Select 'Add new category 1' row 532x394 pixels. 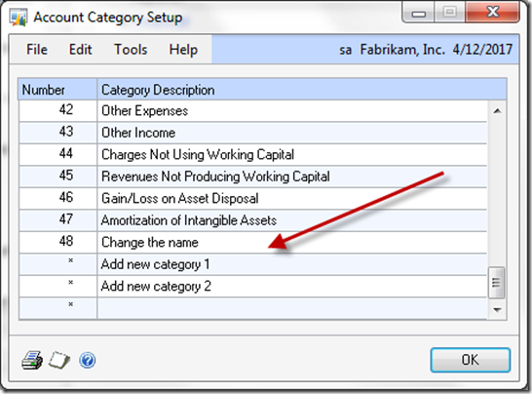(252, 264)
